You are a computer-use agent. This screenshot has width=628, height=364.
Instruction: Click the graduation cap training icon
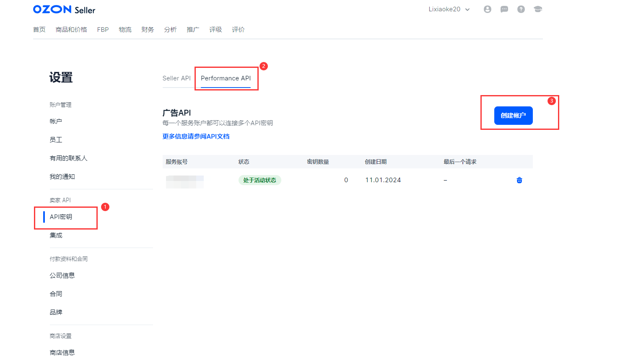pos(537,9)
